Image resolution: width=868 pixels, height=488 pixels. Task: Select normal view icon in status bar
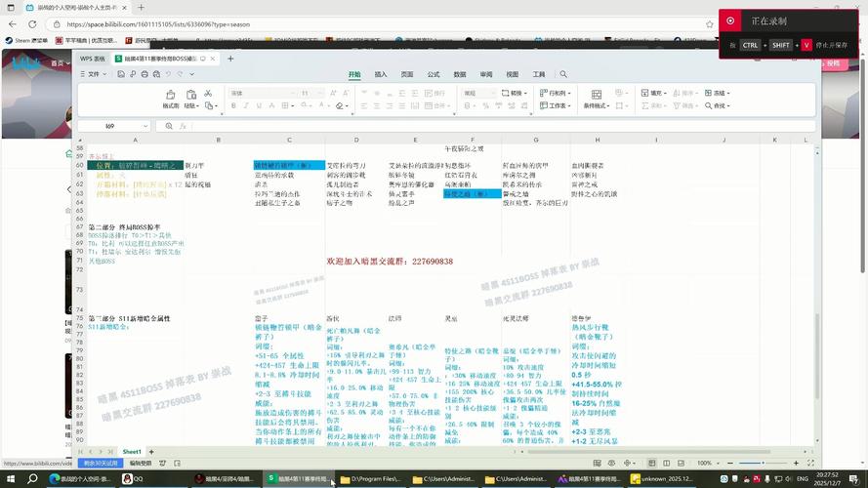pos(651,463)
